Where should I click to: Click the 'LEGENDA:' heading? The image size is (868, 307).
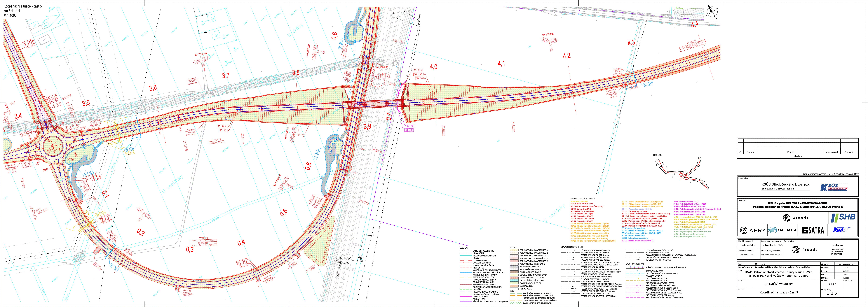(464, 248)
